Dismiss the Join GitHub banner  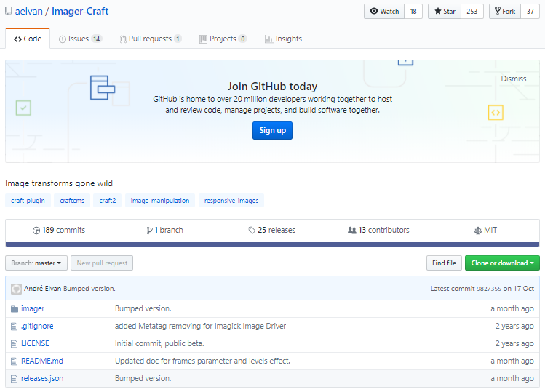514,79
